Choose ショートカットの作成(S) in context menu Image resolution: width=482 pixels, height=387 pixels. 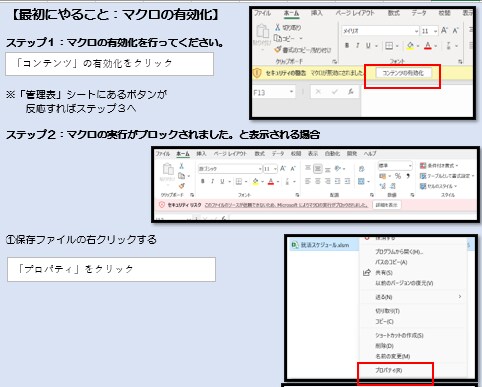pyautogui.click(x=399, y=335)
